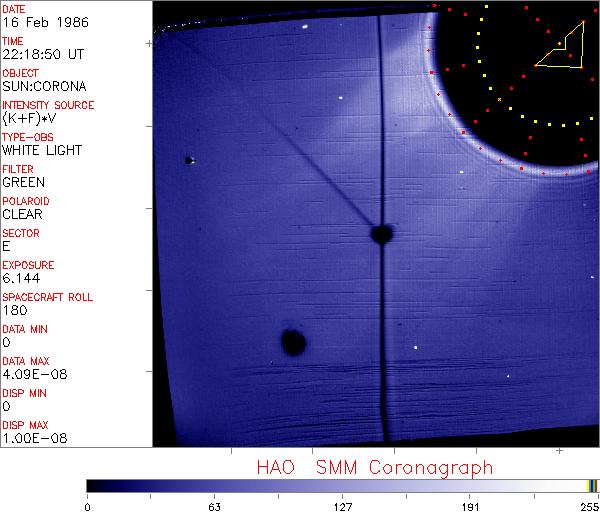
Task: Click the HAO SMM Coronagraph title
Action: tap(374, 467)
